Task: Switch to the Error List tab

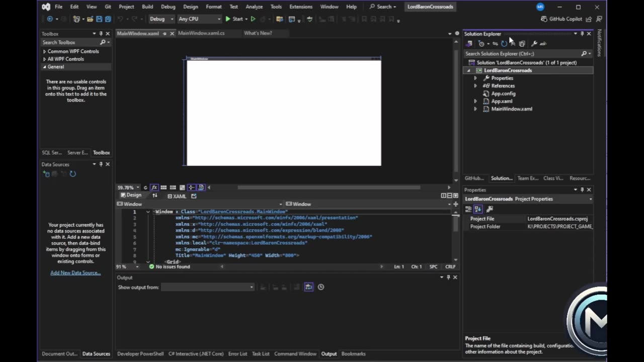Action: click(x=237, y=354)
